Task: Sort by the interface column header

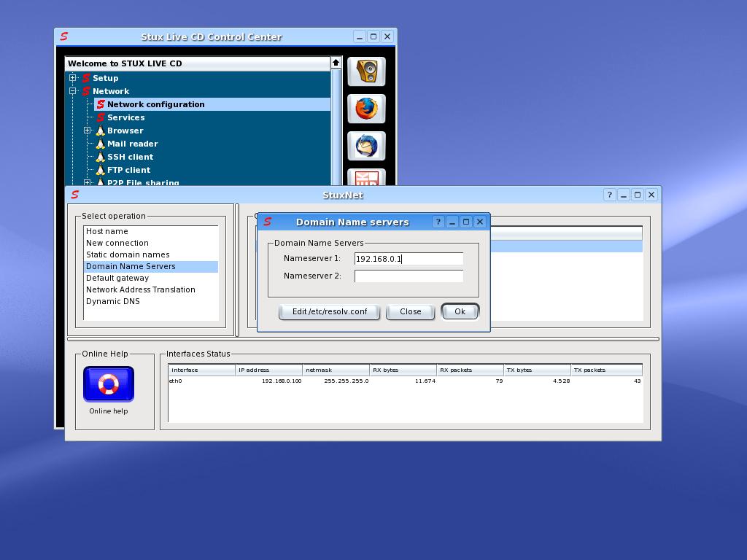Action: 201,370
